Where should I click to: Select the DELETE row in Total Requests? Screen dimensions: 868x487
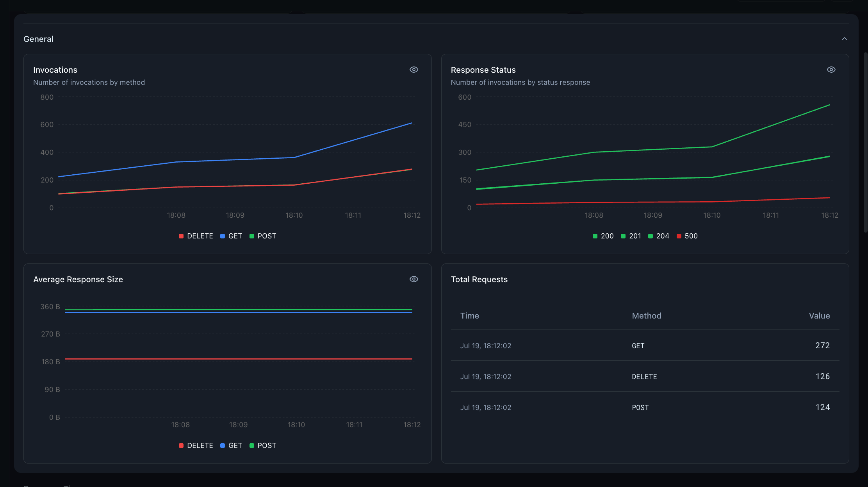point(645,376)
